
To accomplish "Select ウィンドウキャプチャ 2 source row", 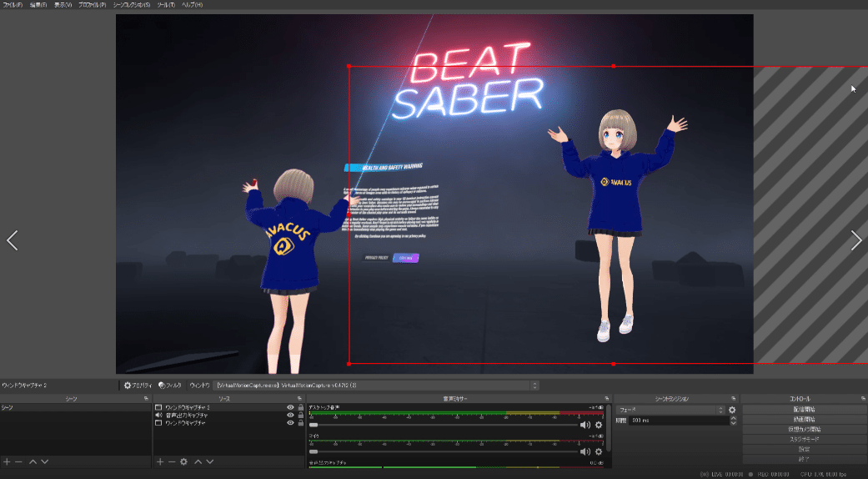I will tap(229, 407).
